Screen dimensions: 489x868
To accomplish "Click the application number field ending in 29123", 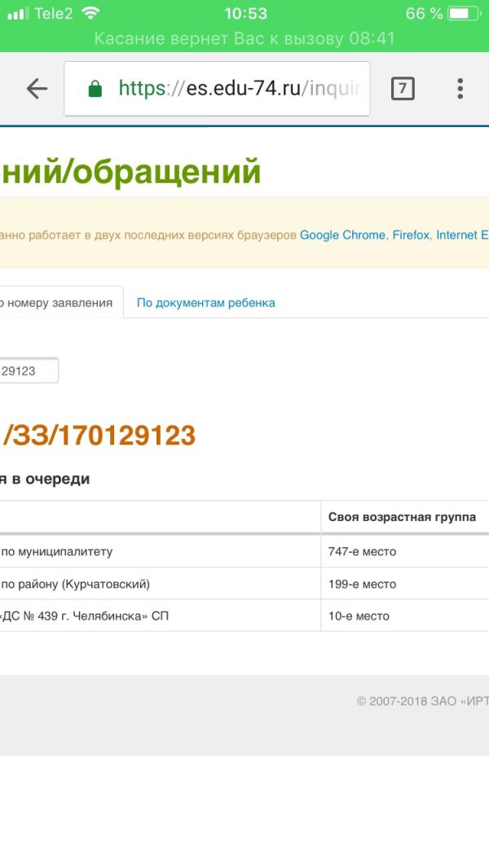I will 28,370.
